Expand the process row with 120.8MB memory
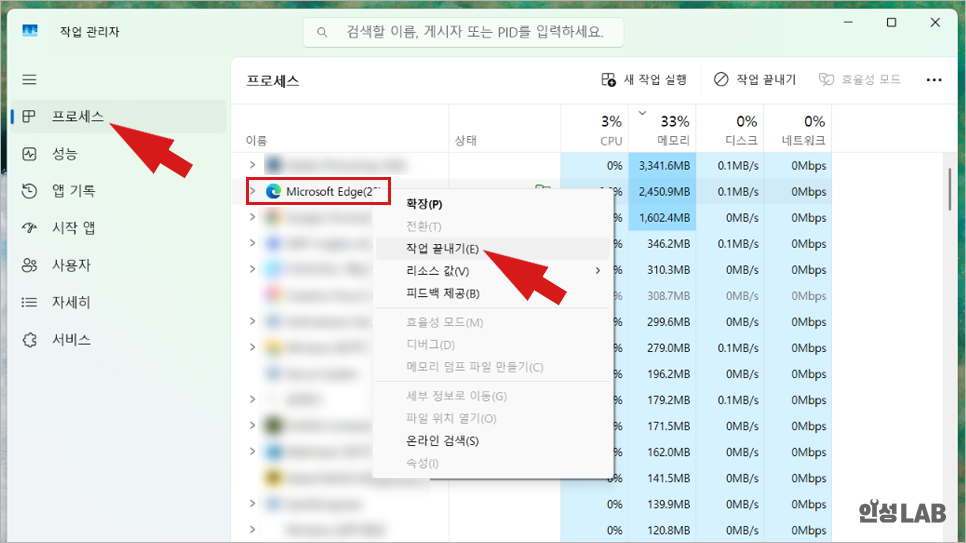Screen dimensions: 966x543 click(253, 530)
